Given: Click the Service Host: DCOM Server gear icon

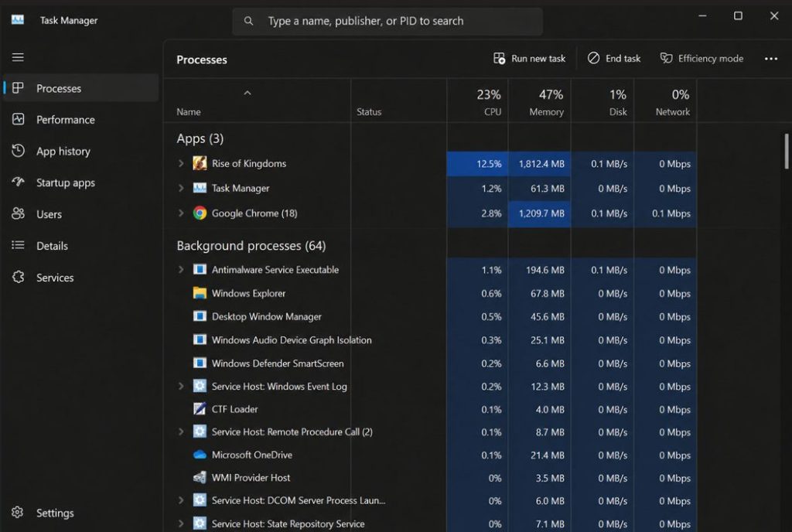Looking at the screenshot, I should [200, 500].
